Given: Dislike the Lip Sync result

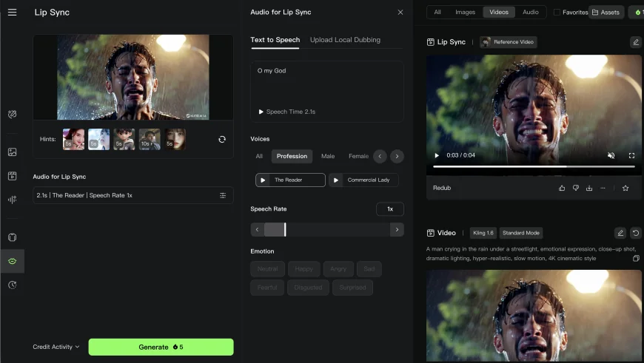Looking at the screenshot, I should [x=576, y=188].
